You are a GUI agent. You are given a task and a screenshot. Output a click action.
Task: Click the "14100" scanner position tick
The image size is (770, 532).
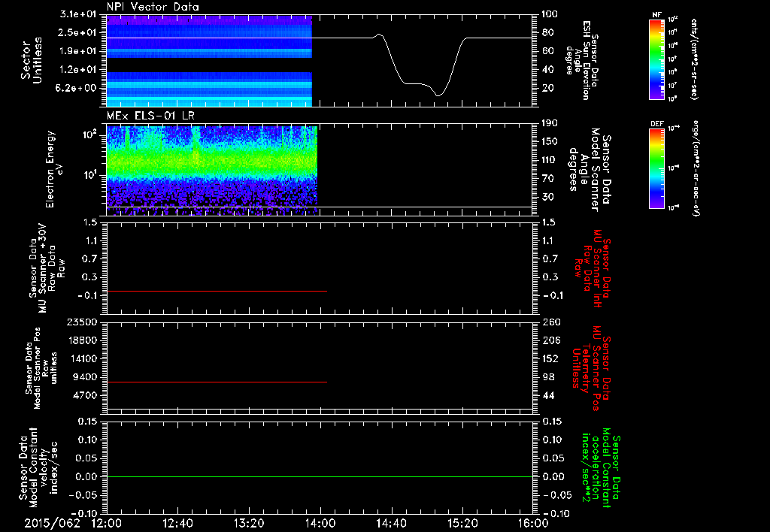82,358
